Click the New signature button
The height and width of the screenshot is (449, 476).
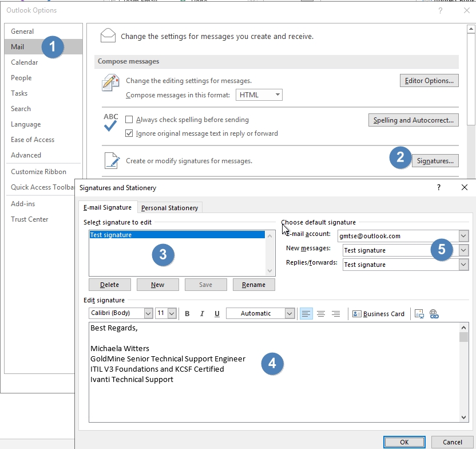[x=157, y=285]
